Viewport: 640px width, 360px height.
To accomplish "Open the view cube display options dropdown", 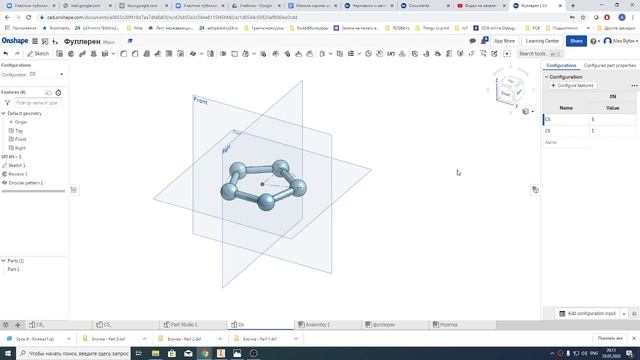I will point(528,111).
